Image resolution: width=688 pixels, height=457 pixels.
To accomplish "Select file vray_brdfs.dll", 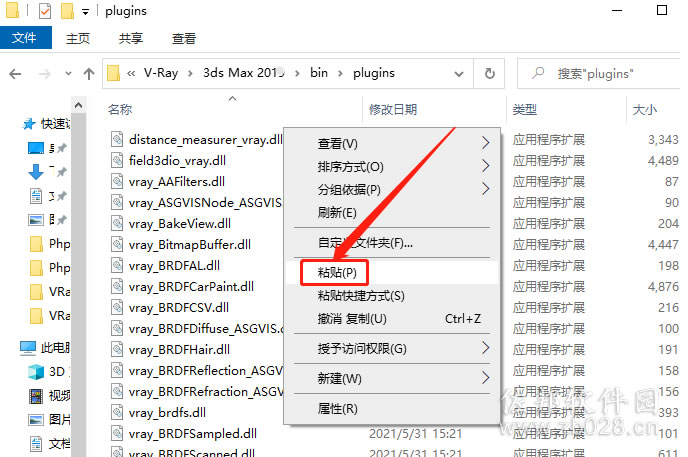I will click(x=167, y=413).
